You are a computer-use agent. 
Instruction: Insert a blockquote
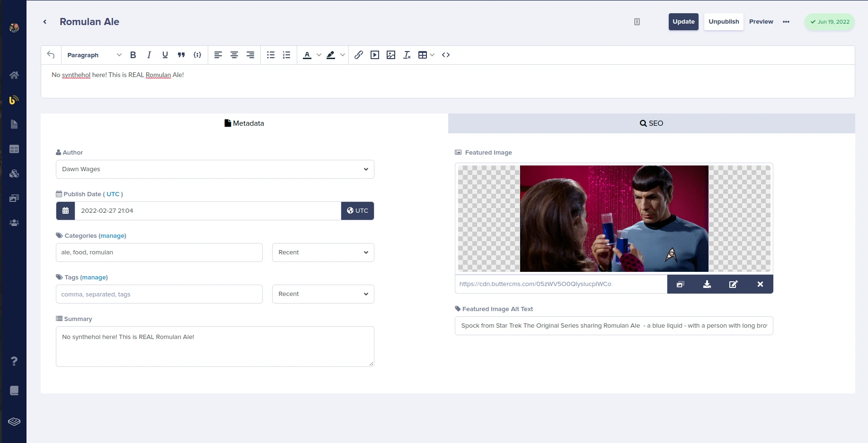click(x=181, y=55)
